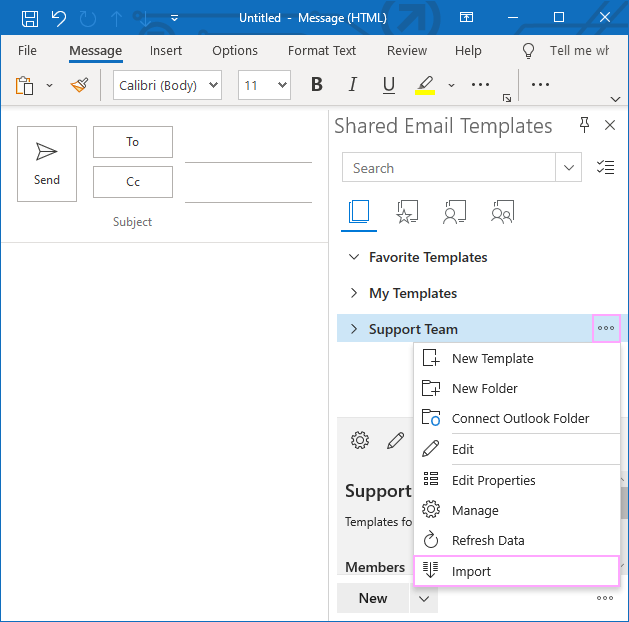The width and height of the screenshot is (629, 622).
Task: Click the Paste clipboard icon
Action: [x=24, y=85]
